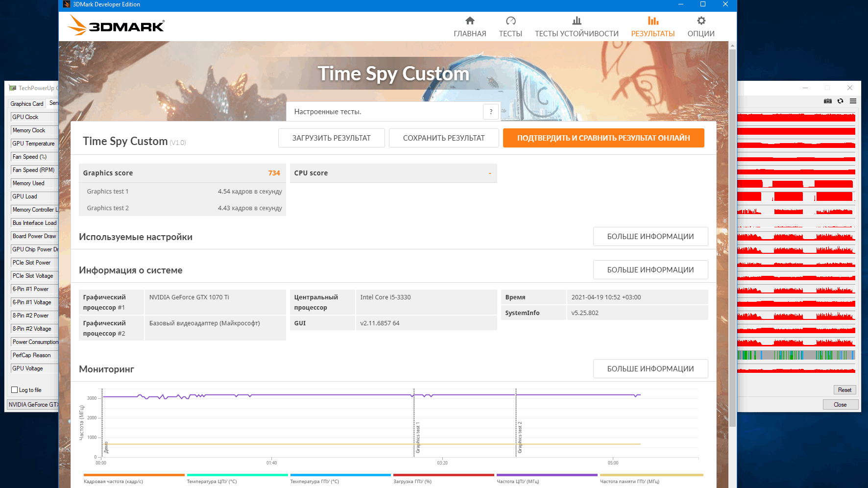
Task: Toggle Частота памяти ГПУ legend color bar
Action: pos(652,475)
